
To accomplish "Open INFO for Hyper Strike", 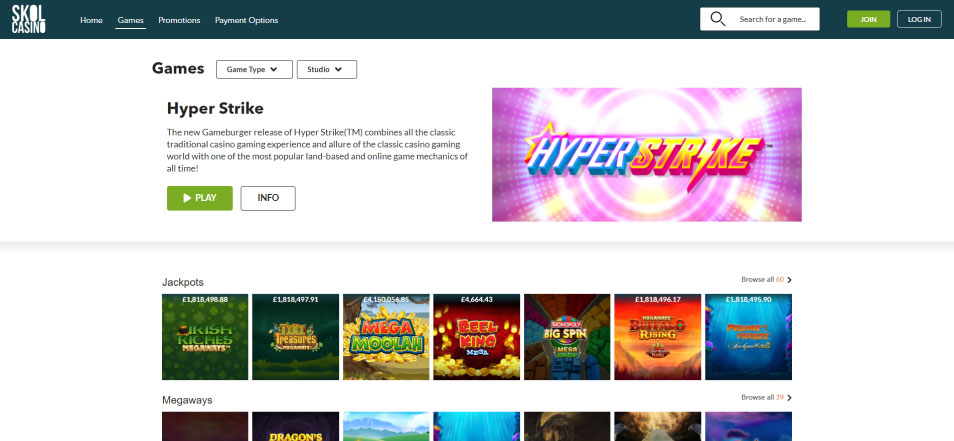I will (268, 198).
